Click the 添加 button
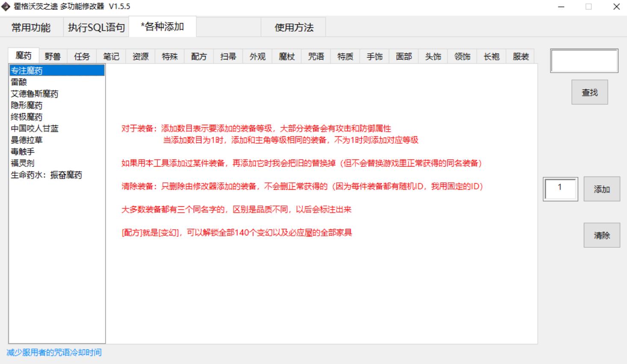Screen dimensions: 627x364 point(601,189)
